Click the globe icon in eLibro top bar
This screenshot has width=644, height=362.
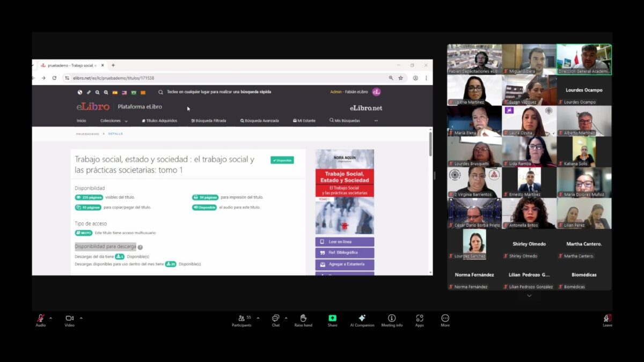[80, 92]
